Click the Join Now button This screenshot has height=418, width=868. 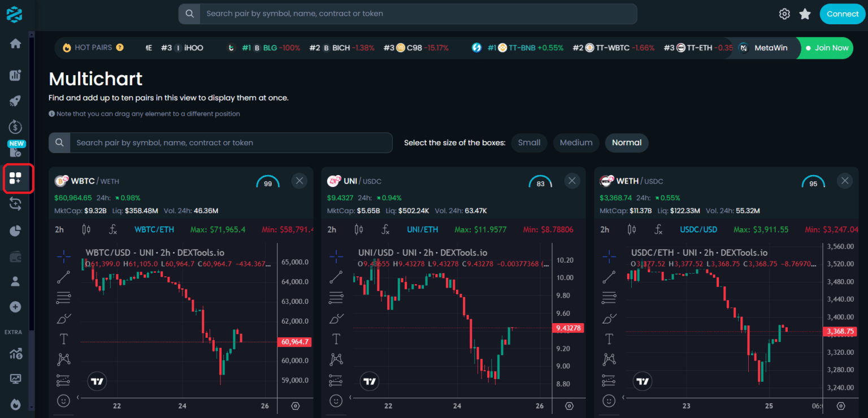tap(827, 48)
